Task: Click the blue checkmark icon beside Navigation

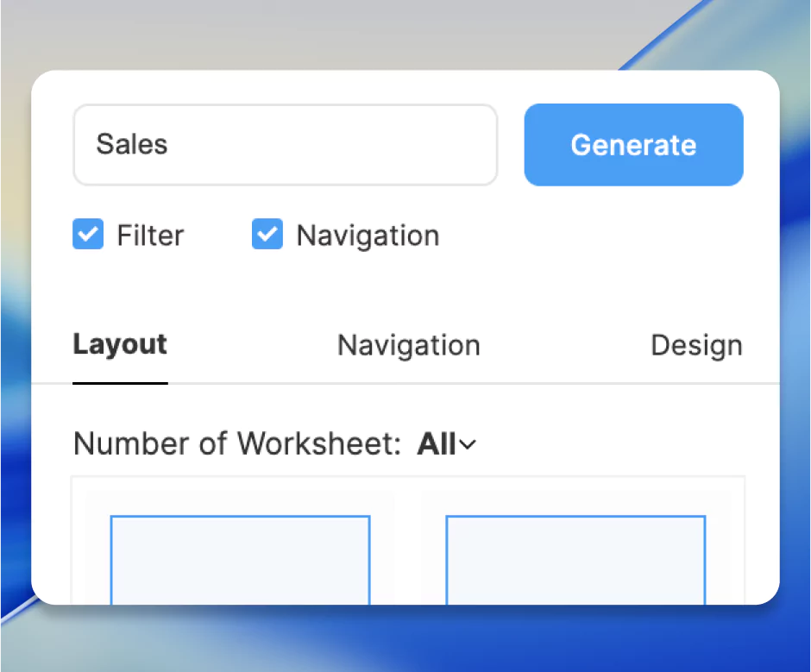Action: tap(267, 234)
